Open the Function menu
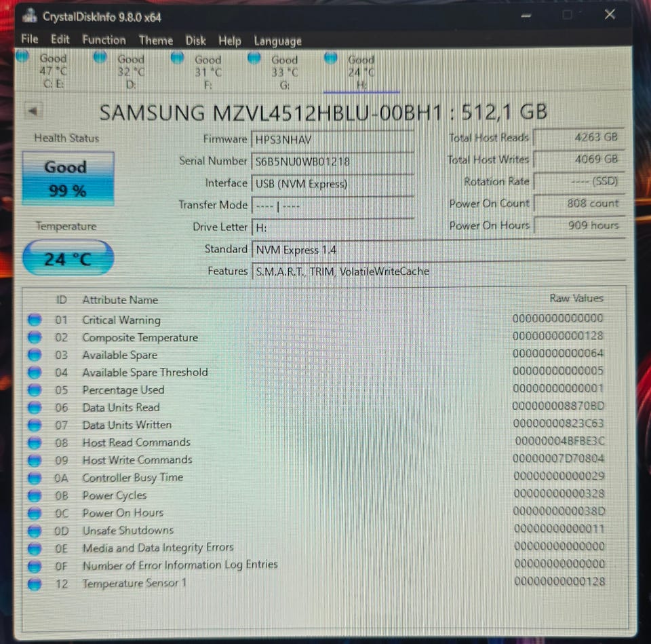Viewport: 651px width, 644px height. coord(104,40)
